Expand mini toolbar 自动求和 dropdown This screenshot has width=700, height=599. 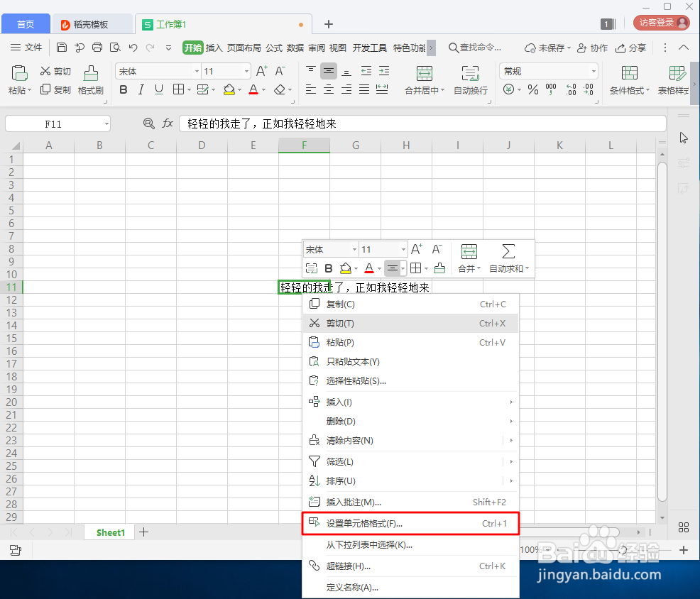pos(527,269)
